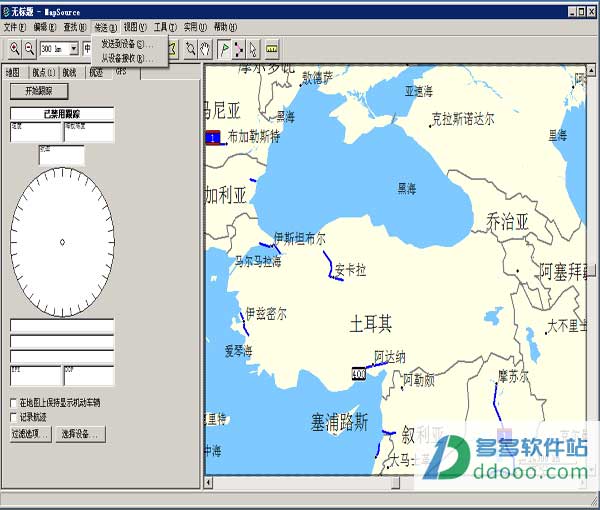Click the map horizontal scrollbar left arrow
The image size is (600, 510).
208,482
